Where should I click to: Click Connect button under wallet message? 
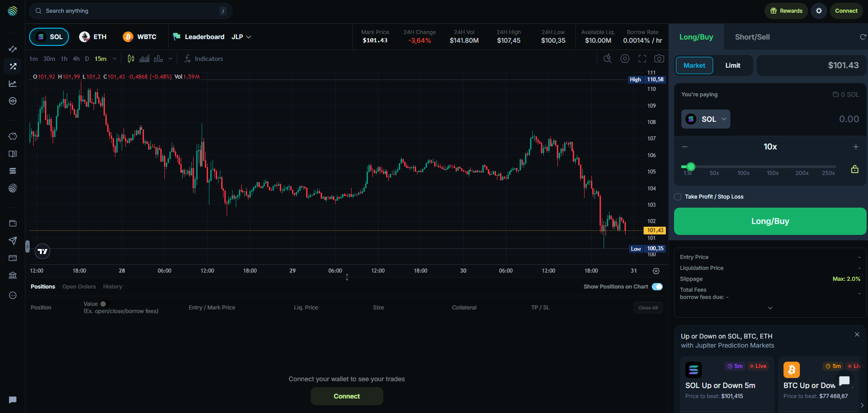click(x=347, y=396)
